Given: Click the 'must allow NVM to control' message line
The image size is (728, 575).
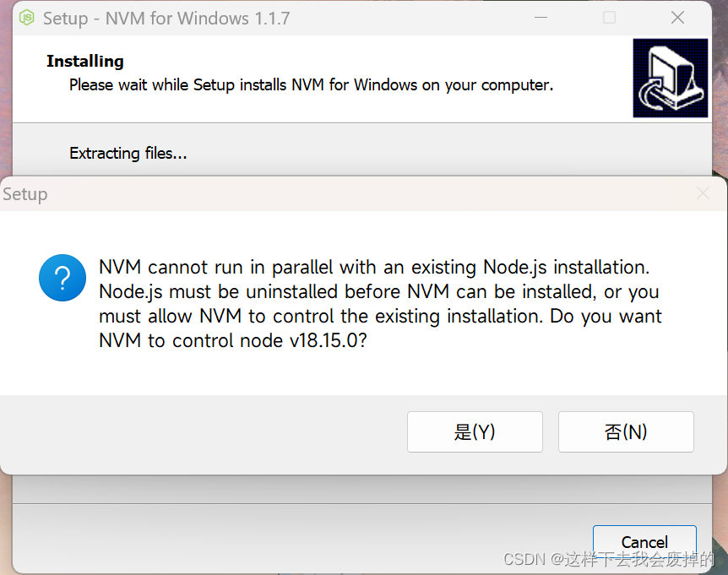Looking at the screenshot, I should 380,317.
